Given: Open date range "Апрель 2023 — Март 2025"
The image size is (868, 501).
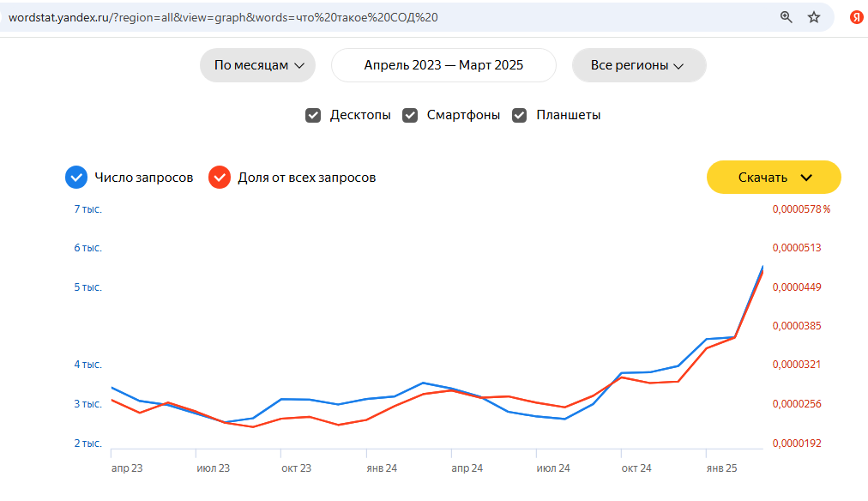Looking at the screenshot, I should point(443,65).
